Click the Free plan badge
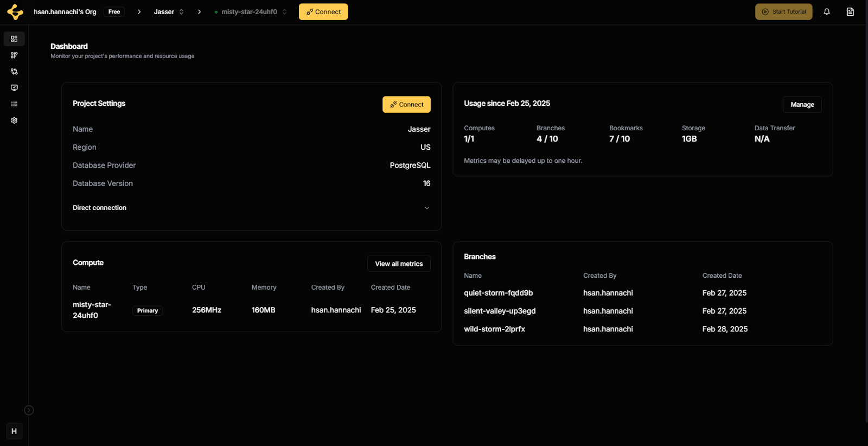The height and width of the screenshot is (446, 868). coord(114,12)
